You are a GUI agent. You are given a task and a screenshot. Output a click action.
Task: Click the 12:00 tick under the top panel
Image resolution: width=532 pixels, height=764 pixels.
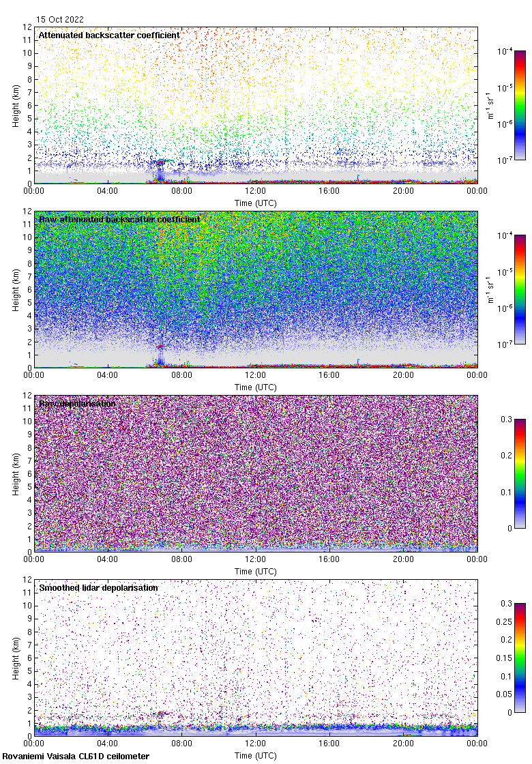[x=255, y=191]
